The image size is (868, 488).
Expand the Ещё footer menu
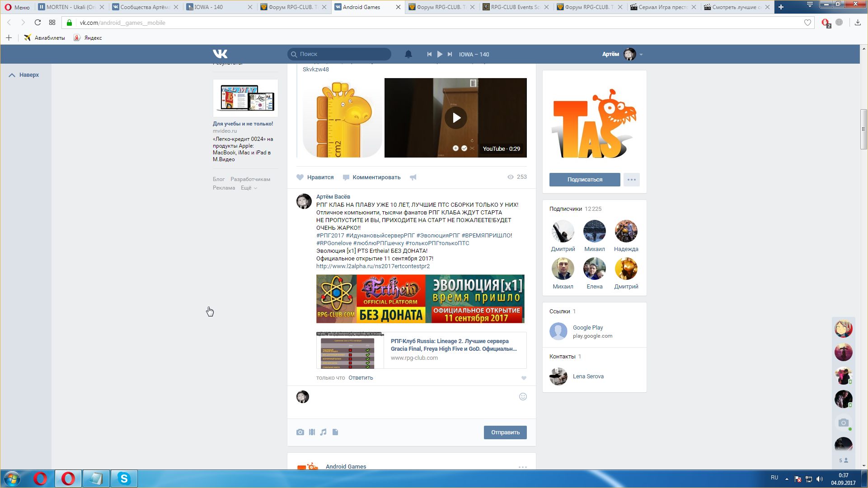point(249,188)
